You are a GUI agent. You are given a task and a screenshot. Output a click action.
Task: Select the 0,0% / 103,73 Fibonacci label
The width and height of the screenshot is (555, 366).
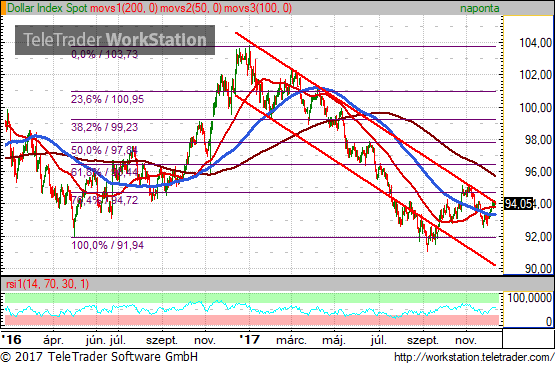pyautogui.click(x=104, y=55)
